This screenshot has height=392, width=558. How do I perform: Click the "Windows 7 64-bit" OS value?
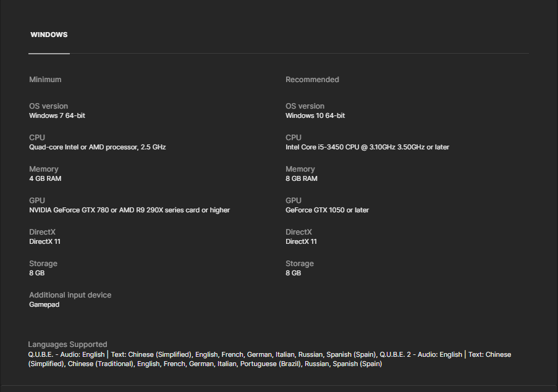click(57, 115)
